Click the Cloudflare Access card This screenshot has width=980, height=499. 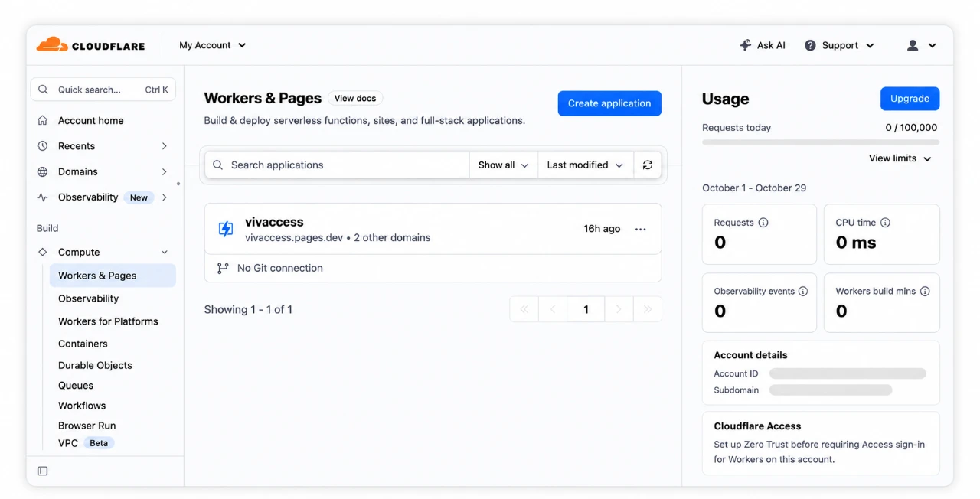pos(821,443)
